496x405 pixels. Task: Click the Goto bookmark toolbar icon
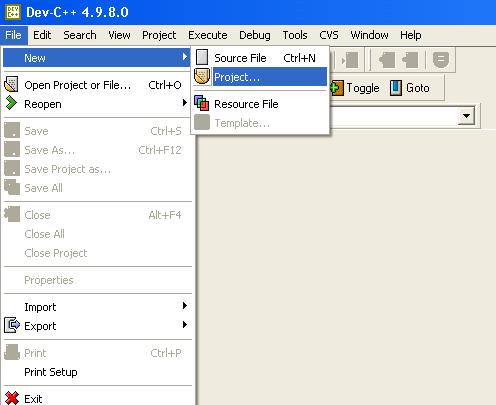(396, 88)
